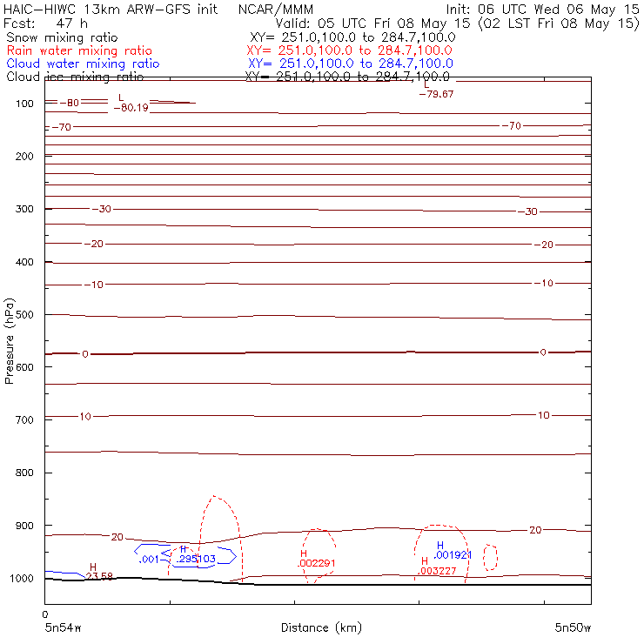The height and width of the screenshot is (644, 644).
Task: Click the '-79.67' low temperature label
Action: point(436,95)
